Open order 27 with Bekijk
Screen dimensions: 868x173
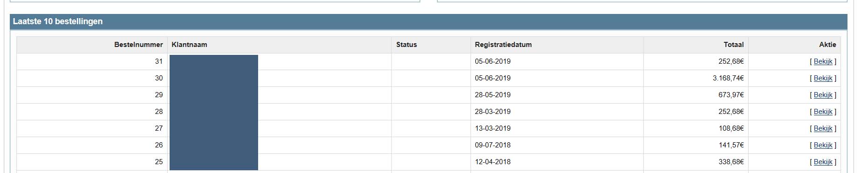point(823,128)
